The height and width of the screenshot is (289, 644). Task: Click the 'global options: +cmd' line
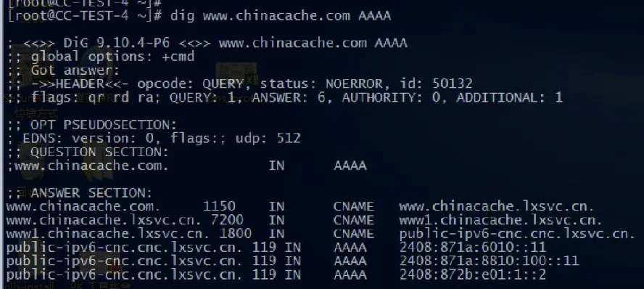112,57
